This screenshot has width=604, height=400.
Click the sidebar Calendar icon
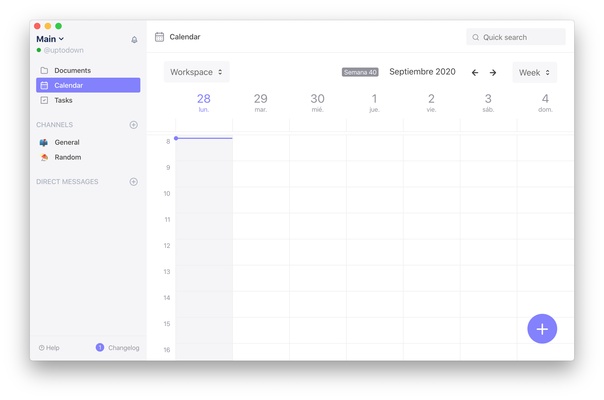[44, 85]
